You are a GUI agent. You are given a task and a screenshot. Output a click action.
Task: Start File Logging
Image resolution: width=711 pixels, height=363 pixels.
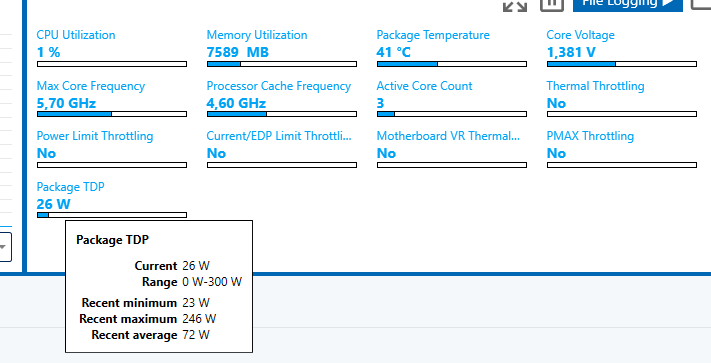tap(628, 5)
